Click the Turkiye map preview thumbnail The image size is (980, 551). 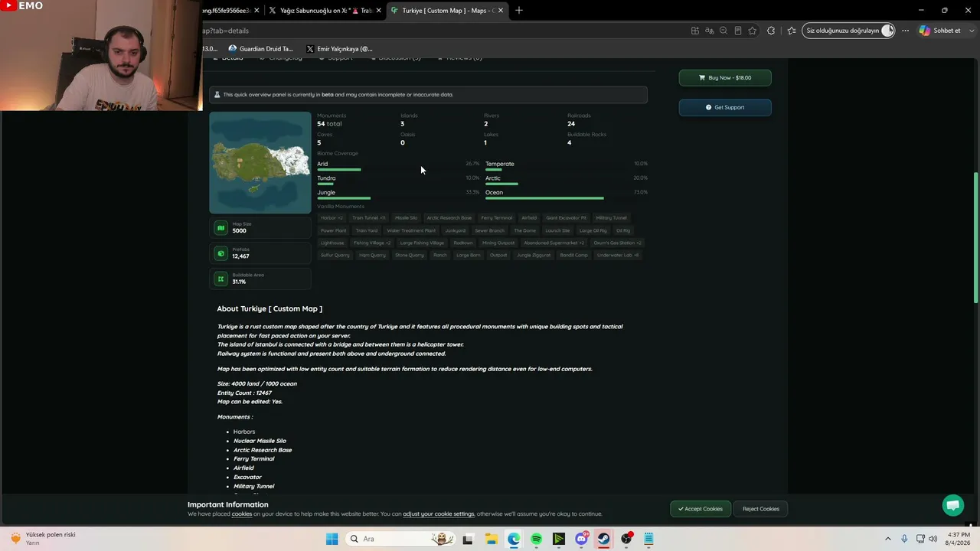click(x=260, y=163)
